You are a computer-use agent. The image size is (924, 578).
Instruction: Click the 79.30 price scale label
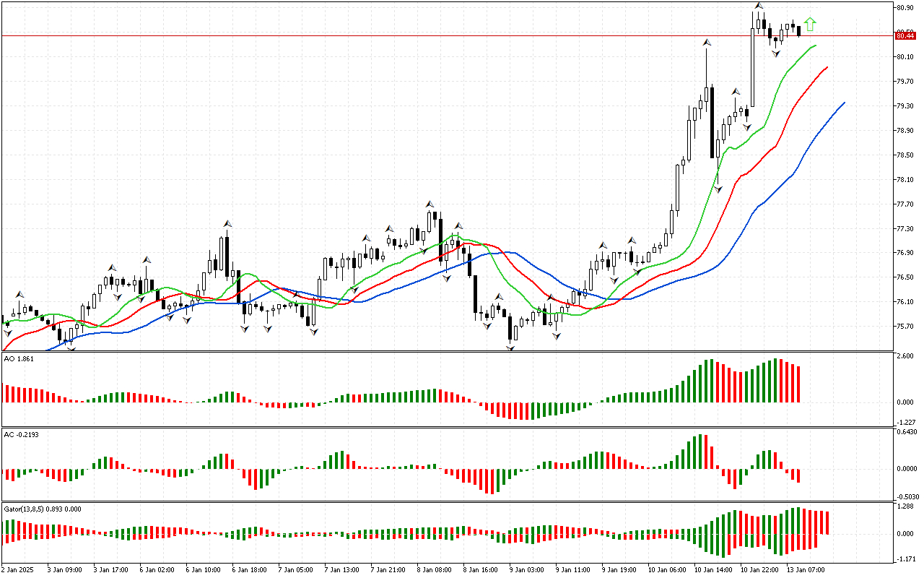(x=905, y=106)
